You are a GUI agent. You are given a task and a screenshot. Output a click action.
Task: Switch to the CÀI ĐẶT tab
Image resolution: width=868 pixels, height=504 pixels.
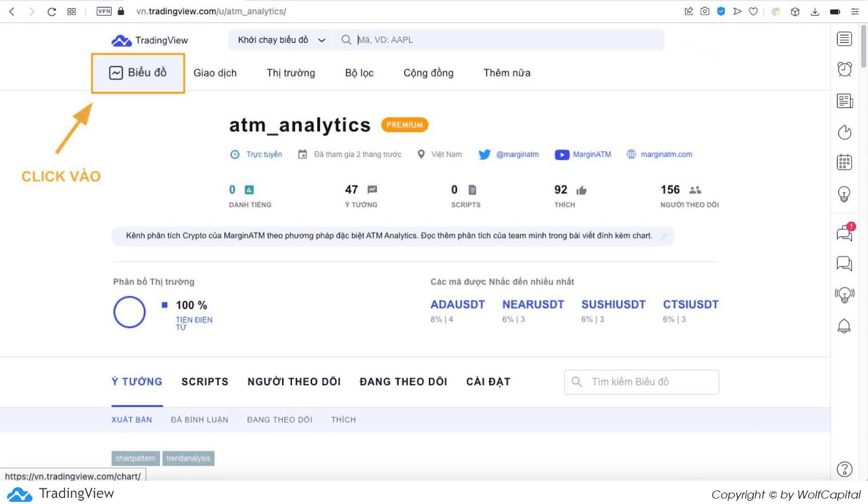[x=488, y=382]
